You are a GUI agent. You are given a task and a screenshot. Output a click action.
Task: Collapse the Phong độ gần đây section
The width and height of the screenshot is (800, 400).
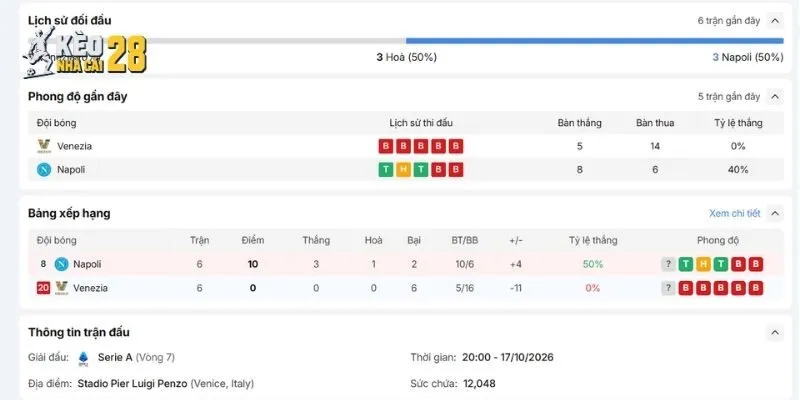(x=775, y=96)
